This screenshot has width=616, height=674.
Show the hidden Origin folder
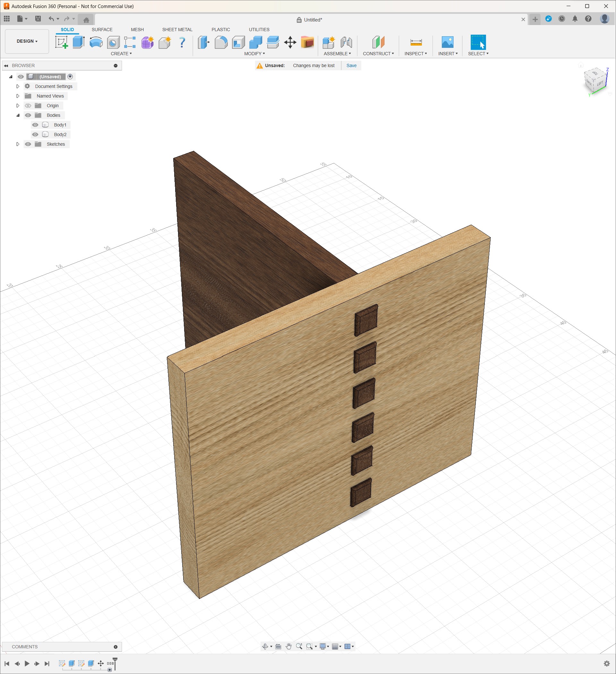coord(28,106)
